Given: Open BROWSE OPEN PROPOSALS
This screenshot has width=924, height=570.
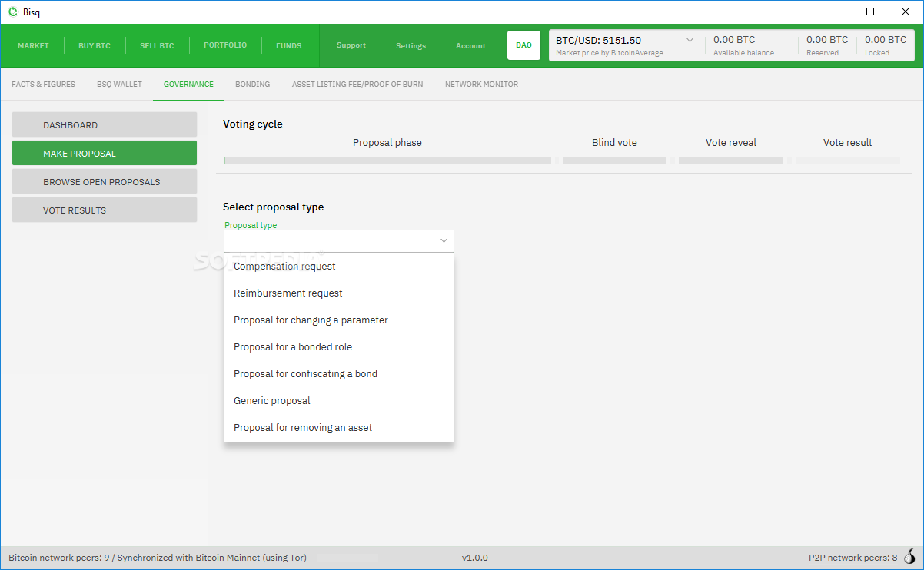Looking at the screenshot, I should (x=105, y=182).
